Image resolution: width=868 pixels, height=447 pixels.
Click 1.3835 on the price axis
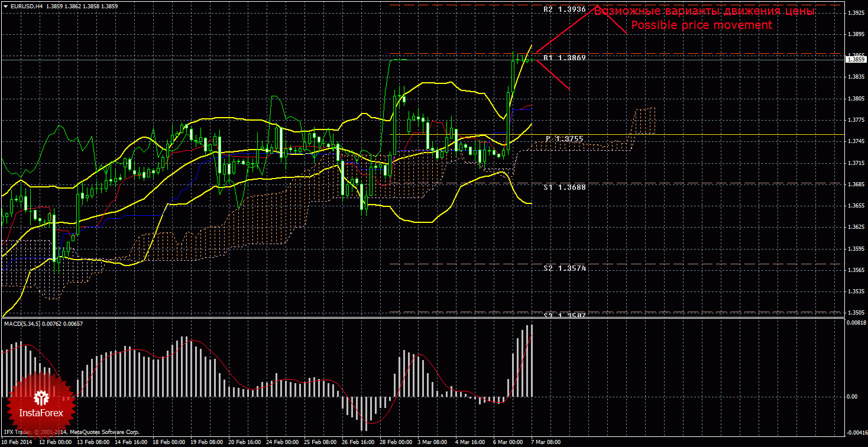[x=855, y=77]
